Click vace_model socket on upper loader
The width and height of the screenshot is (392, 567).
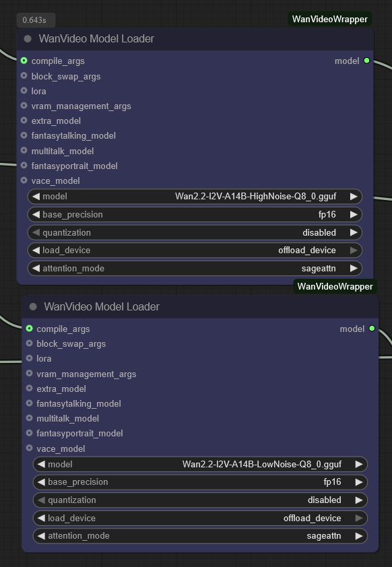24,180
